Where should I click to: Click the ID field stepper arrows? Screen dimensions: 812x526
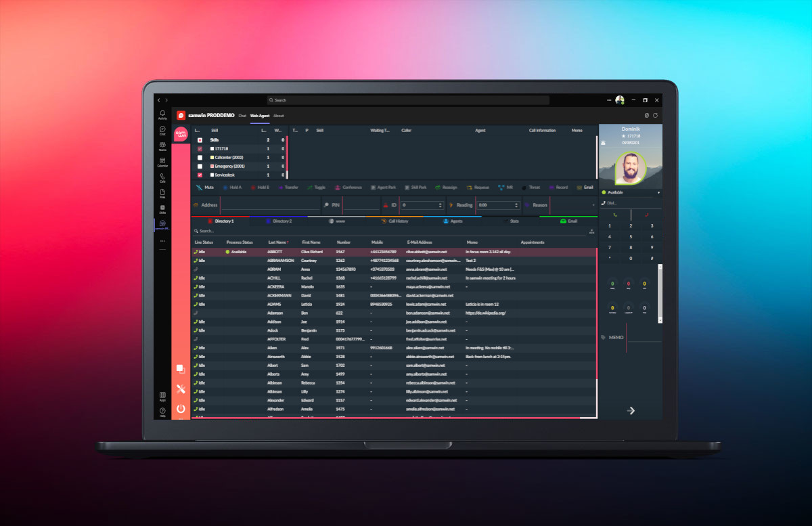pyautogui.click(x=441, y=205)
